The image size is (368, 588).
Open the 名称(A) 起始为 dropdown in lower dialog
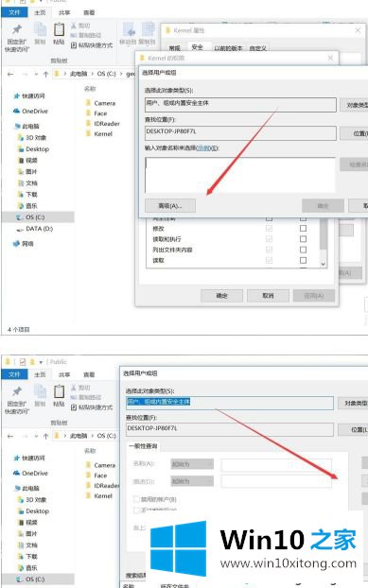click(192, 464)
